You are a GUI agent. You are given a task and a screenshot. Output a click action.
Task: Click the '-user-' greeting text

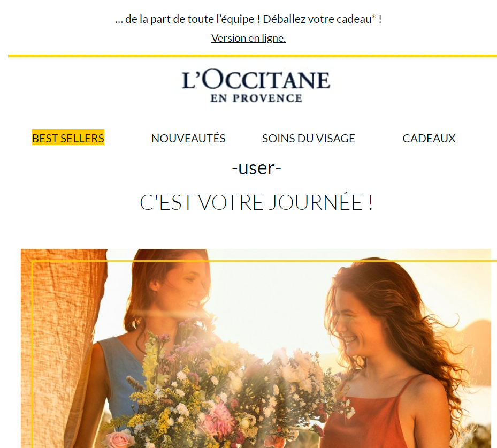[256, 168]
